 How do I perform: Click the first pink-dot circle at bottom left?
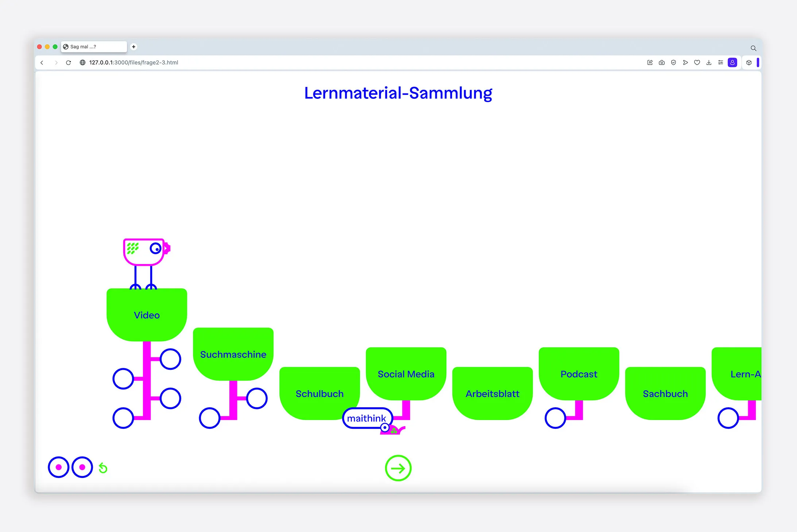58,467
